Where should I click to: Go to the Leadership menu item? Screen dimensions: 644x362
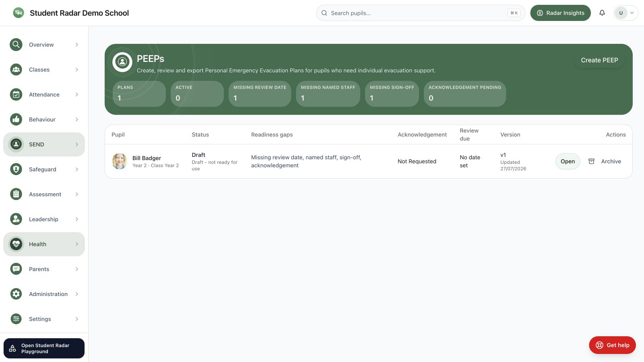click(44, 219)
